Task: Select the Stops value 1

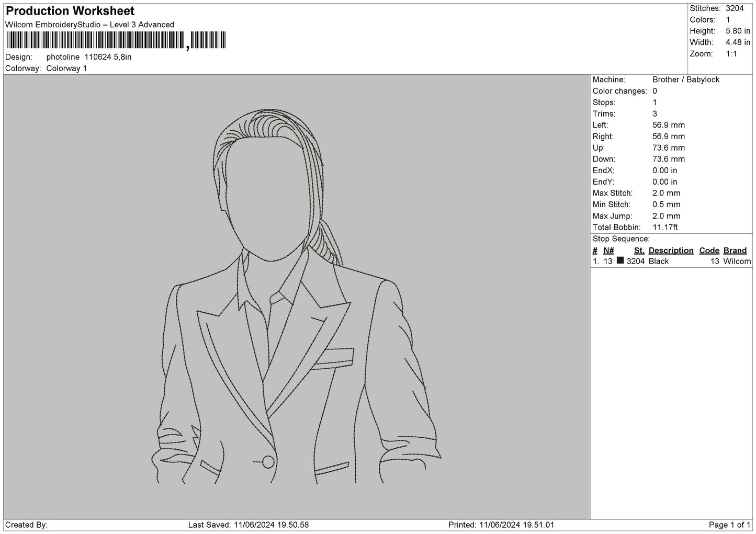Action: 655,103
